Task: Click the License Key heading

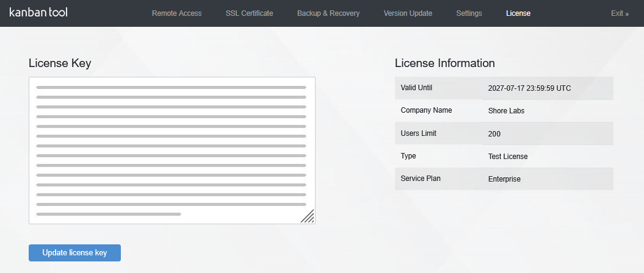Action: tap(60, 63)
